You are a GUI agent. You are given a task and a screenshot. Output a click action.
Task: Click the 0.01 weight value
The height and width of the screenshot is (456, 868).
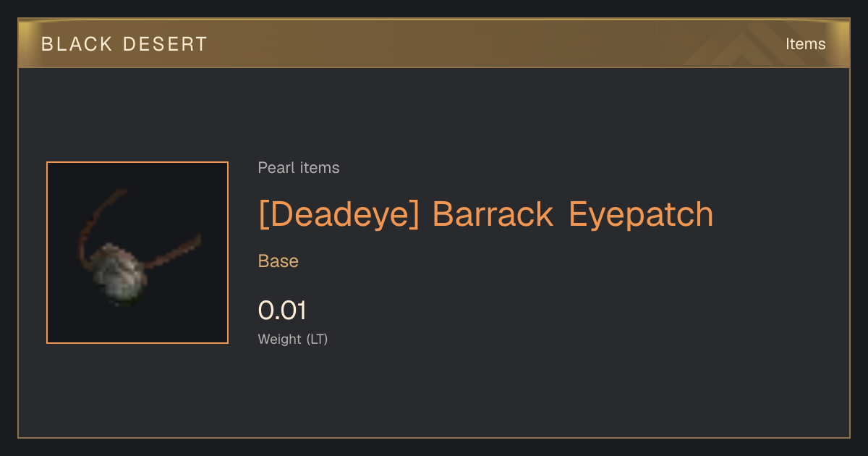coord(282,311)
